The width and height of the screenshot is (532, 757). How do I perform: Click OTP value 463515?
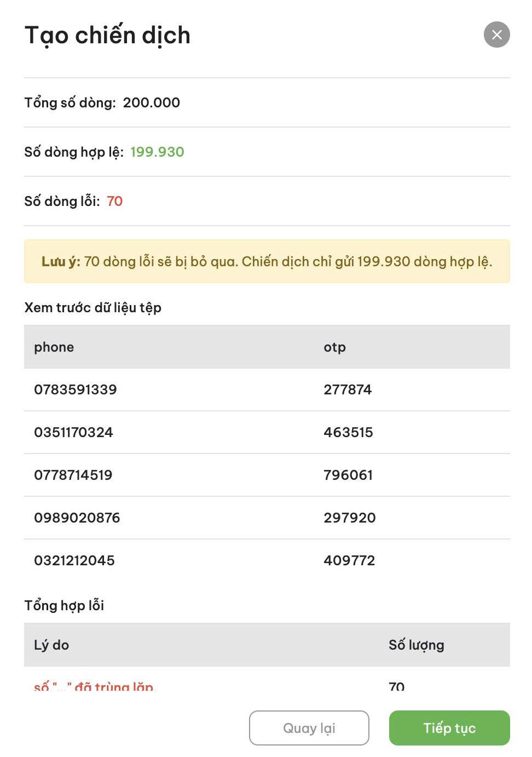pyautogui.click(x=348, y=432)
